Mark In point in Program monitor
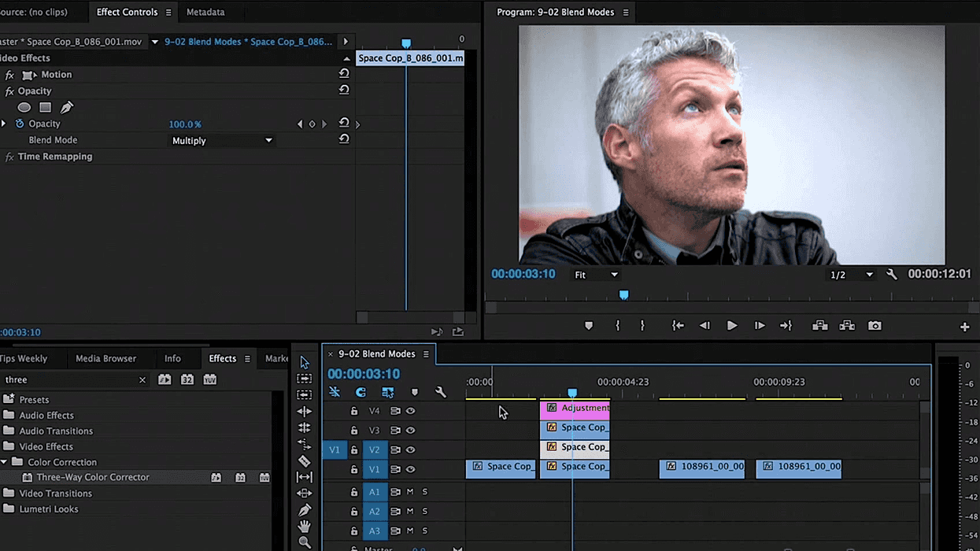980x551 pixels. pos(618,326)
